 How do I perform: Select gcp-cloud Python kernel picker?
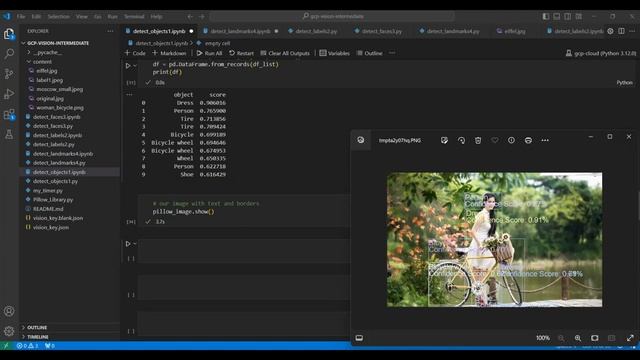(x=600, y=53)
